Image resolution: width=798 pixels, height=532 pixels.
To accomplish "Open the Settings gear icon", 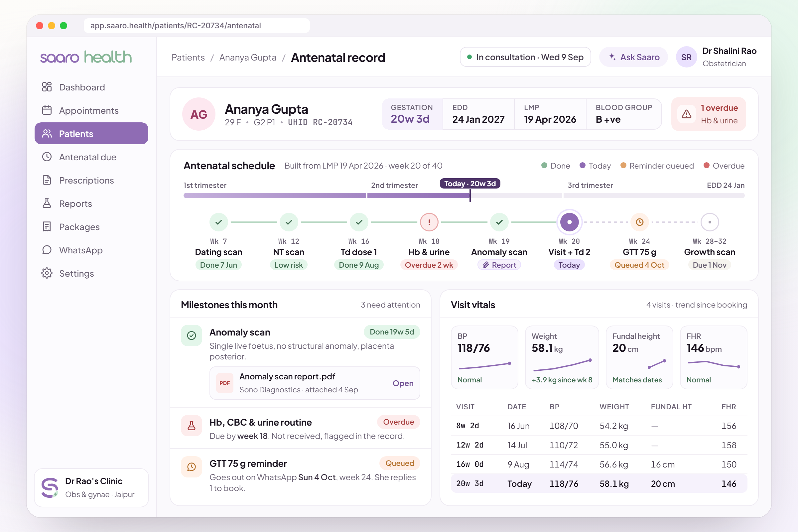I will point(47,273).
